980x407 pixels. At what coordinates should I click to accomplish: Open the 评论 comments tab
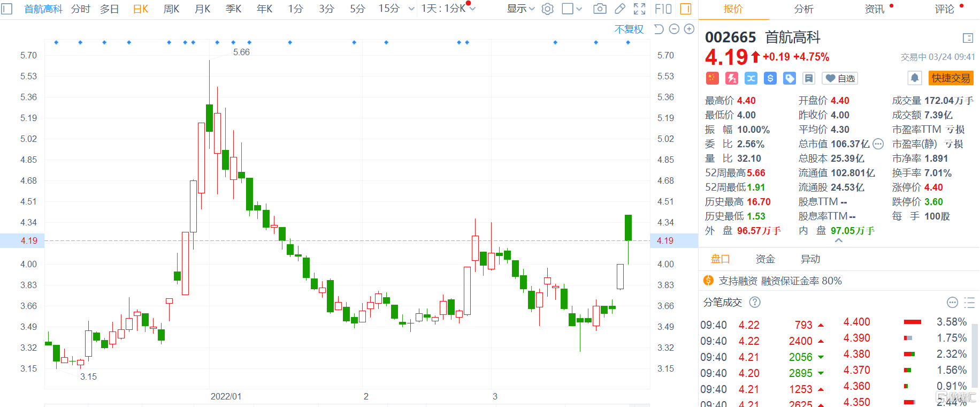point(945,9)
